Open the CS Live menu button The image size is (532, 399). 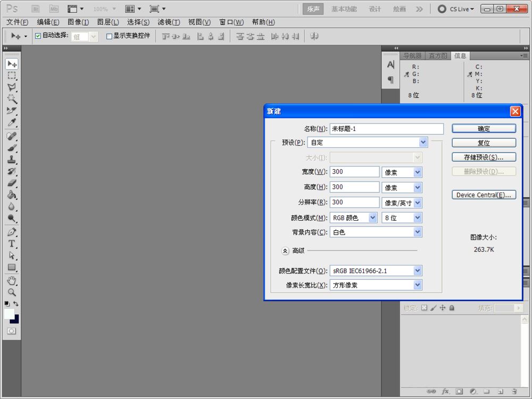[x=456, y=9]
